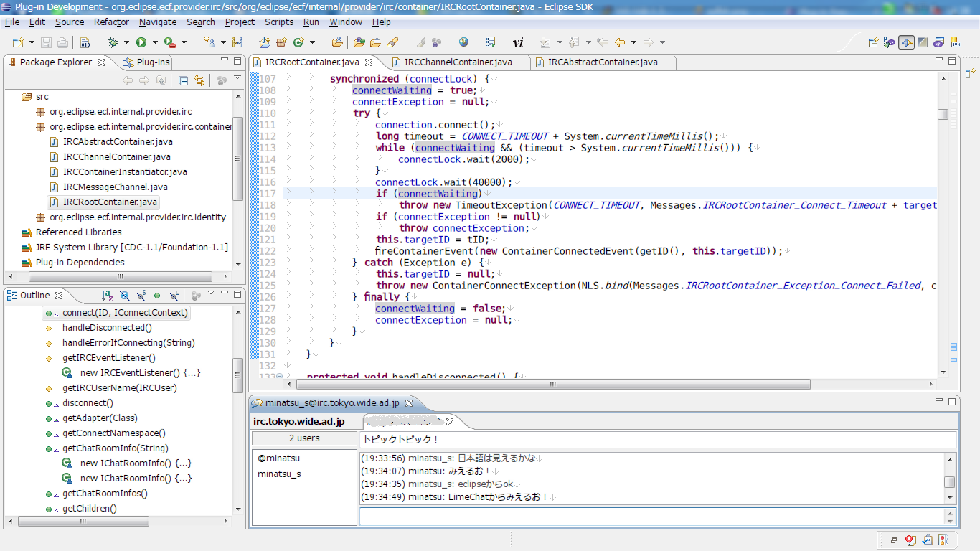Click the web browser globe icon
This screenshot has height=551, width=980.
coord(463,42)
